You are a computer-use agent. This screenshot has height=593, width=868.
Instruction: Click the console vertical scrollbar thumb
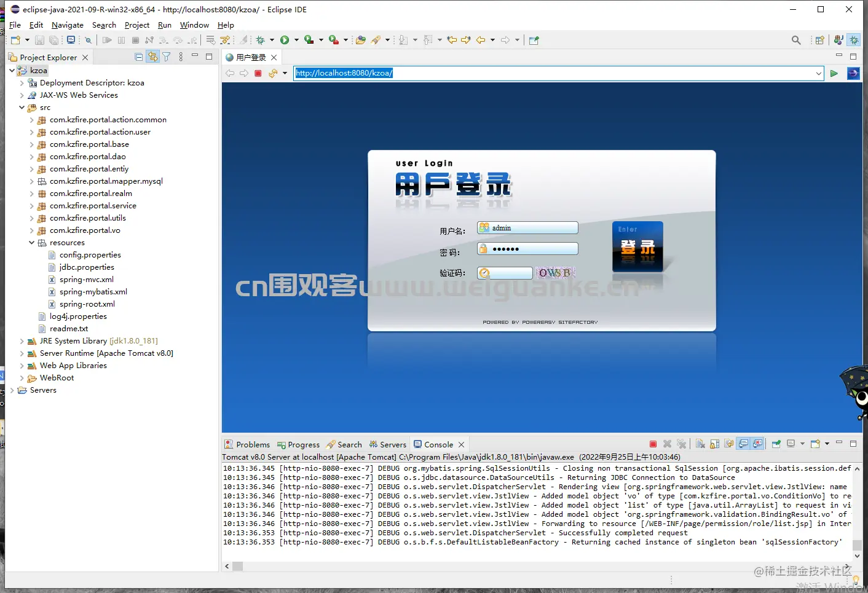coord(857,546)
